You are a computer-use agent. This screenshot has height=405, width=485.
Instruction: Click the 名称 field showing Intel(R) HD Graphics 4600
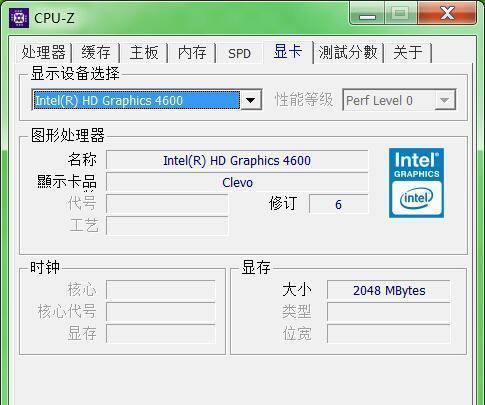point(237,160)
